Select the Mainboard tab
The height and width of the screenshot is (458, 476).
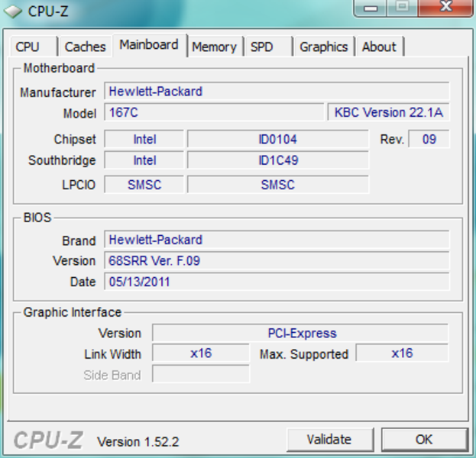[x=149, y=45]
